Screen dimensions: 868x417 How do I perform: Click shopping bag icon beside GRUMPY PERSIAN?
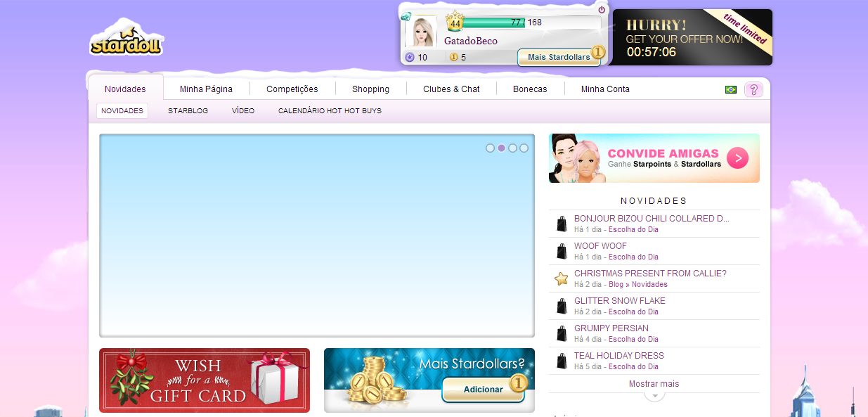562,333
